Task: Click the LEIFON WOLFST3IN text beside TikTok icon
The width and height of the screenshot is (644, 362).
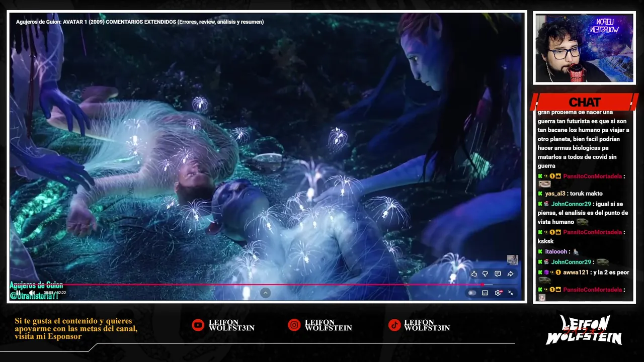Action: [427, 325]
